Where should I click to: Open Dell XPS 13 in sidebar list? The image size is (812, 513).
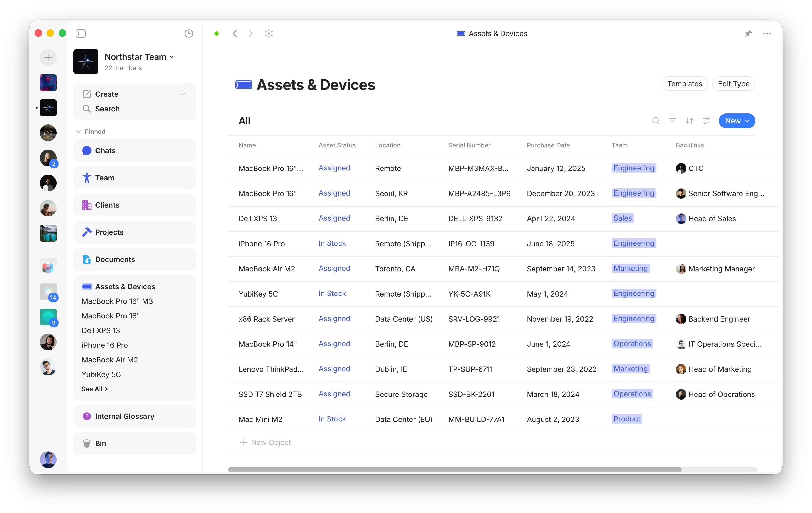pos(100,330)
